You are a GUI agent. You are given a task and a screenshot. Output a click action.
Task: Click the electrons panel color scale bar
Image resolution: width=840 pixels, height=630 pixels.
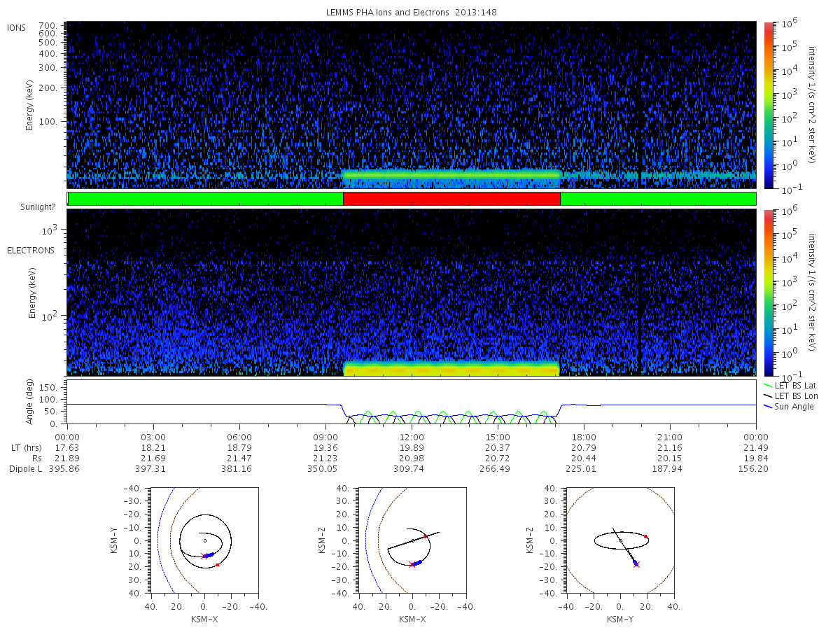coord(768,292)
